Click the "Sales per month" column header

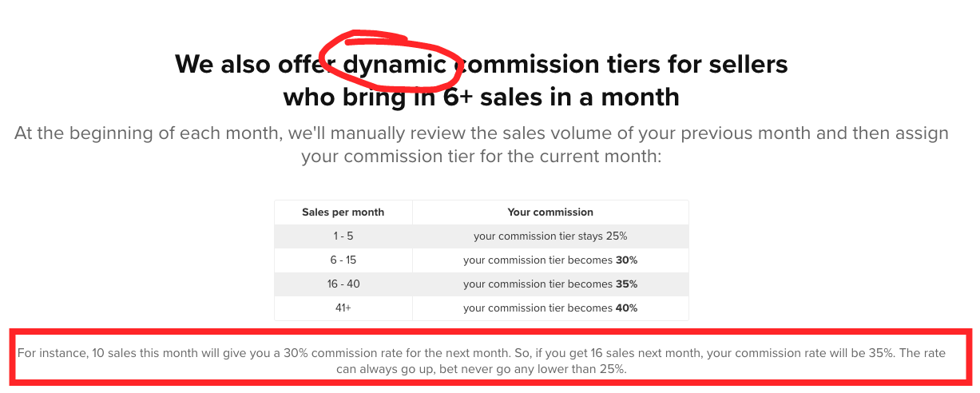tap(343, 212)
